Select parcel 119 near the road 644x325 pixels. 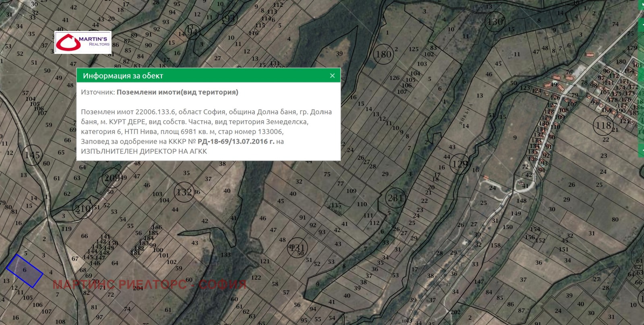click(66, 229)
